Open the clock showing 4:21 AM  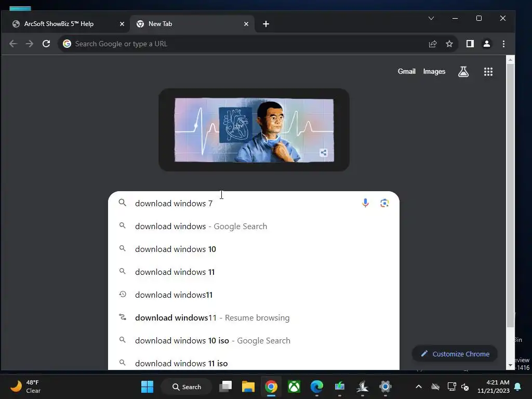coord(494,387)
